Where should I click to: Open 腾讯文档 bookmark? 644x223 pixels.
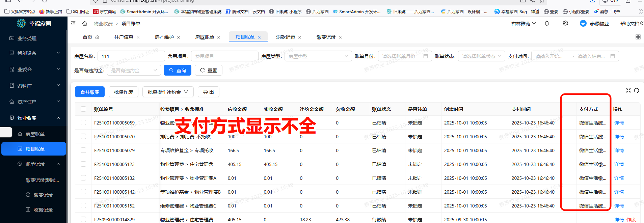click(245, 11)
